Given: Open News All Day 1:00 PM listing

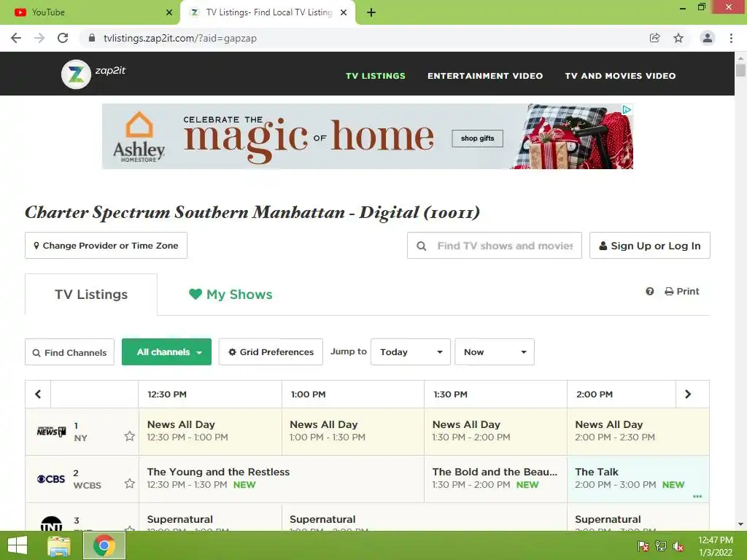Looking at the screenshot, I should [x=353, y=431].
